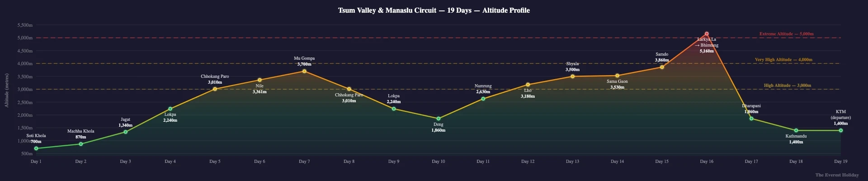This screenshot has height=181, width=868.
Task: Select the Deng 1,860m data marker
Action: point(439,119)
